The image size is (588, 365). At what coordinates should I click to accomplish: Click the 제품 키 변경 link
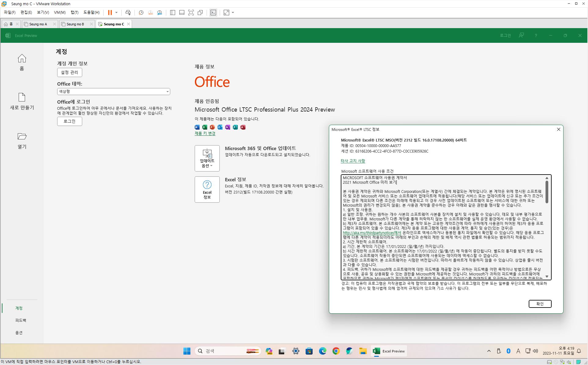click(x=205, y=133)
